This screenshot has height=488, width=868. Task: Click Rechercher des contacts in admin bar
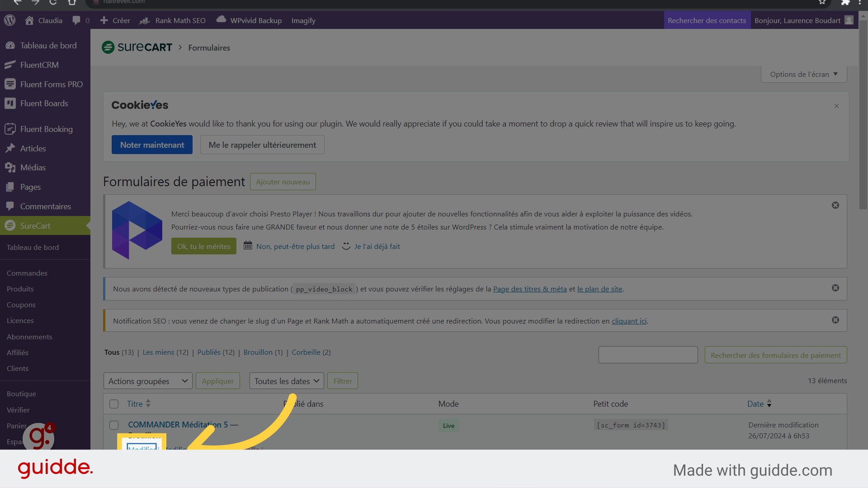[x=707, y=20]
